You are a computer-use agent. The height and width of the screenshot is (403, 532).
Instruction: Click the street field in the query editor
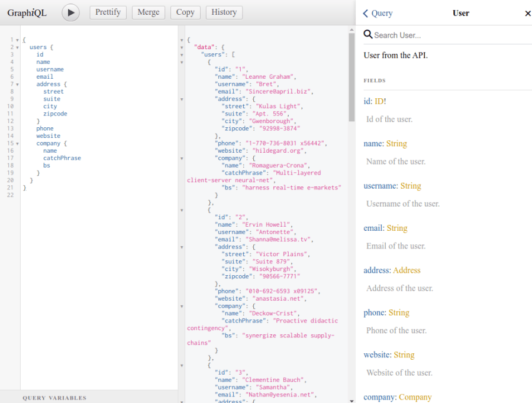(53, 92)
